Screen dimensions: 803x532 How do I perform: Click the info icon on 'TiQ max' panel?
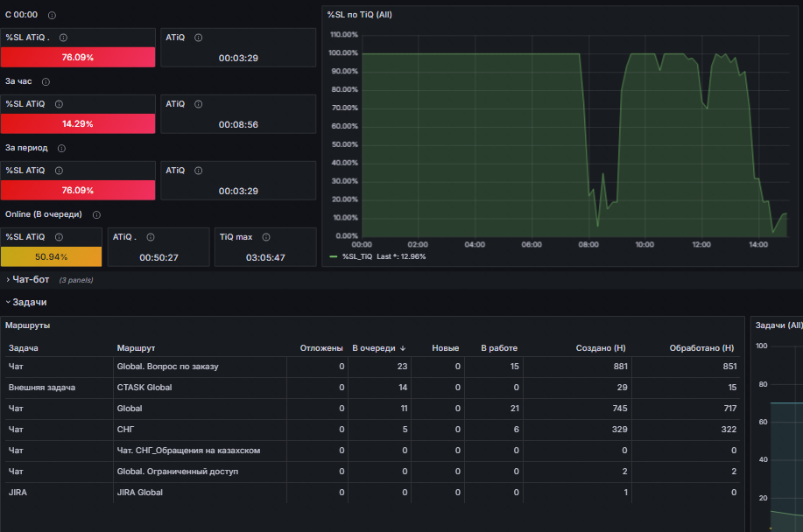(x=266, y=237)
